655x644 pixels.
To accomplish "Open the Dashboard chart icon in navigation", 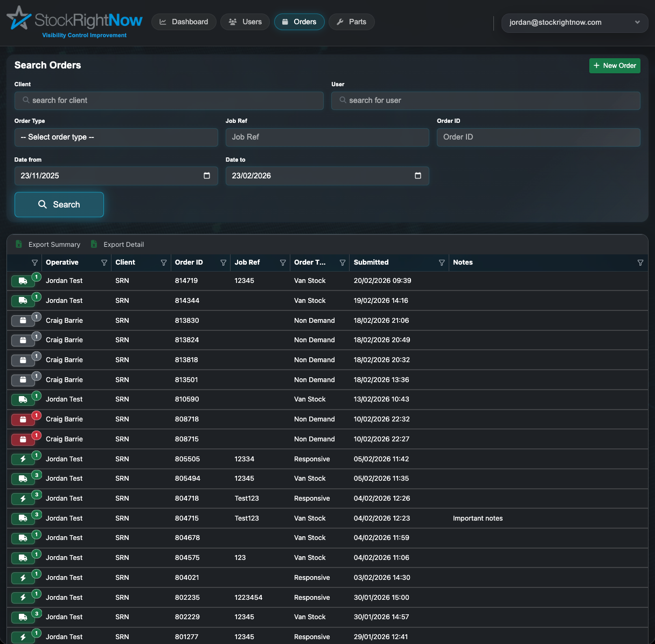I will 162,22.
